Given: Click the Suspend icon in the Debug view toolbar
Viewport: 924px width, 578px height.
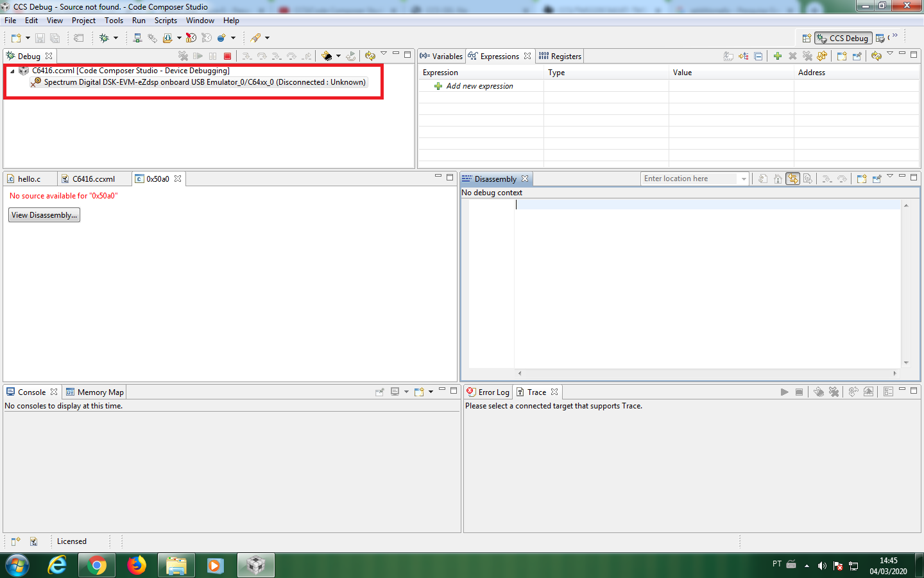Looking at the screenshot, I should click(x=212, y=57).
